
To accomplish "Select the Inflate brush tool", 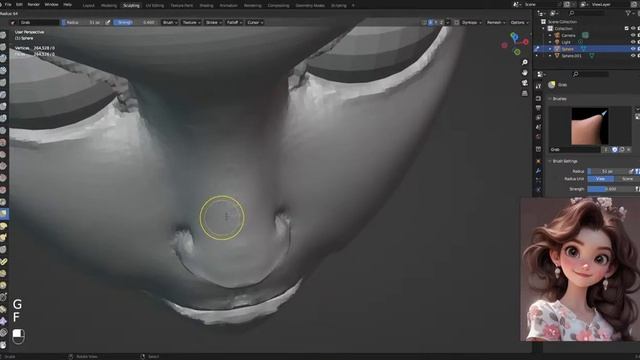I will point(3,106).
